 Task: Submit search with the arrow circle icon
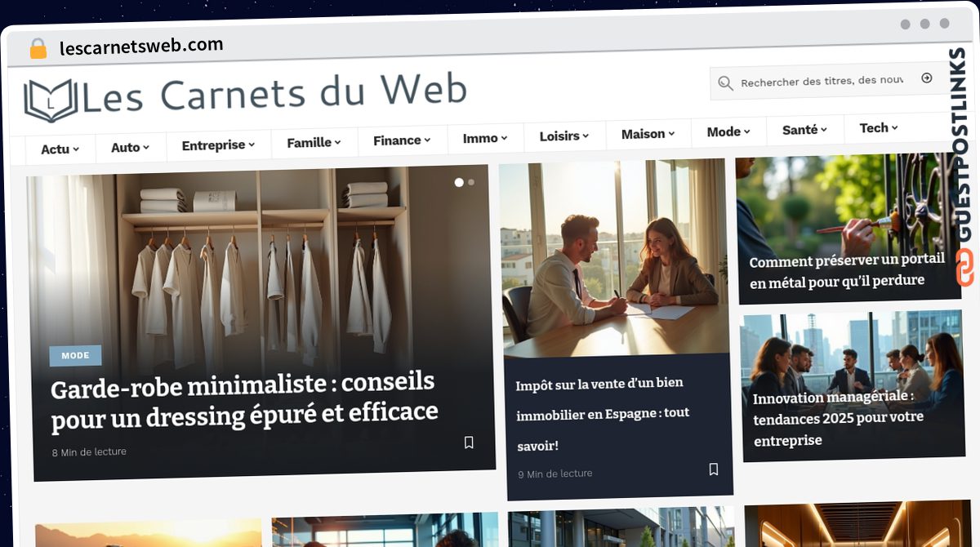click(926, 78)
